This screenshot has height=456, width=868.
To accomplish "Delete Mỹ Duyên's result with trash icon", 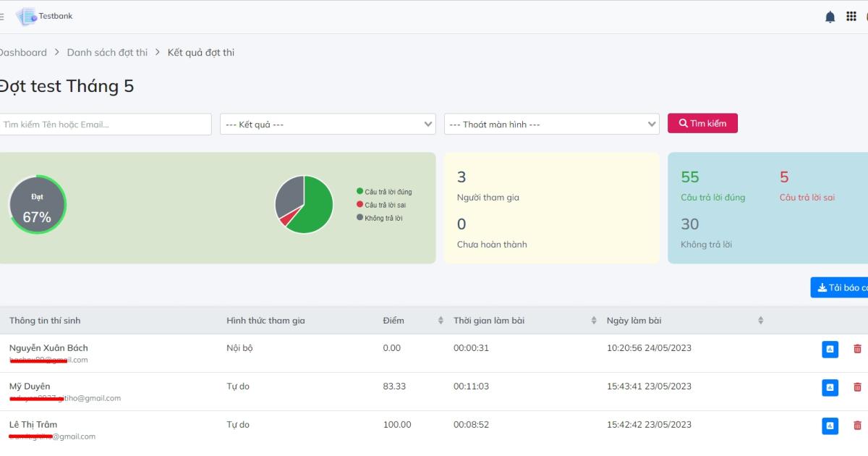I will coord(857,387).
